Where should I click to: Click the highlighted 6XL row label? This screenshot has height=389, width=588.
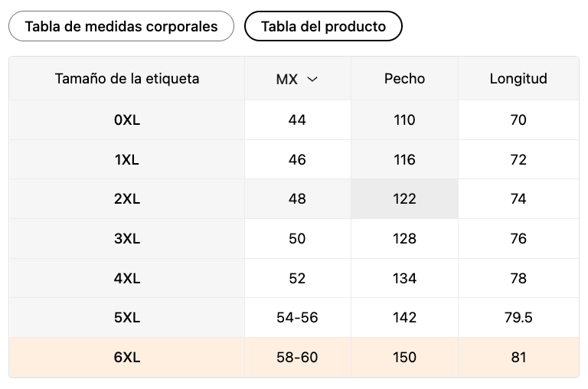(127, 357)
